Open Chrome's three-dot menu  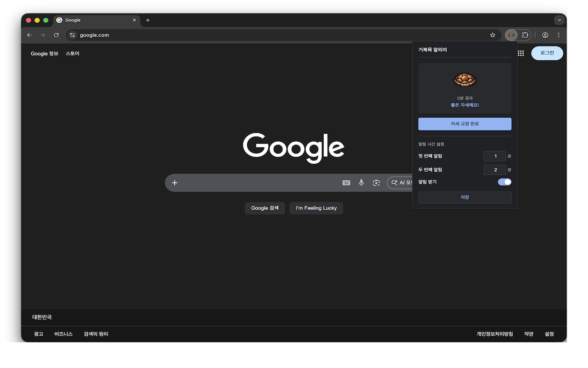click(559, 35)
